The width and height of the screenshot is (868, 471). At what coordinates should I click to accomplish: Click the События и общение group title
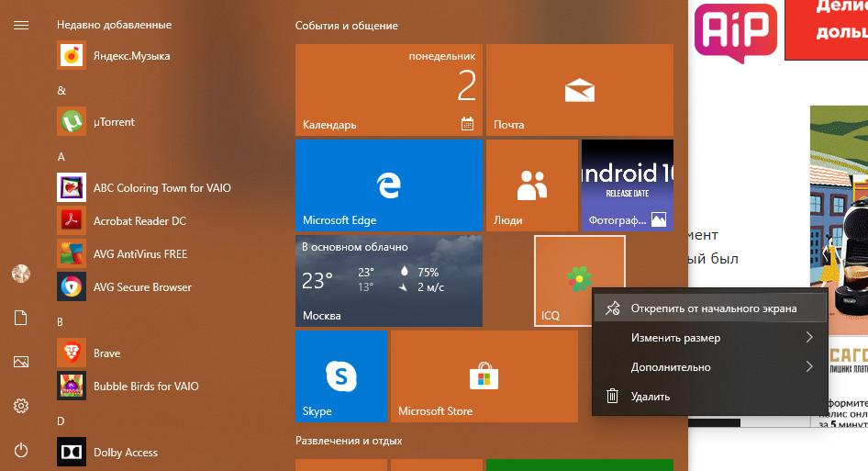click(x=347, y=26)
